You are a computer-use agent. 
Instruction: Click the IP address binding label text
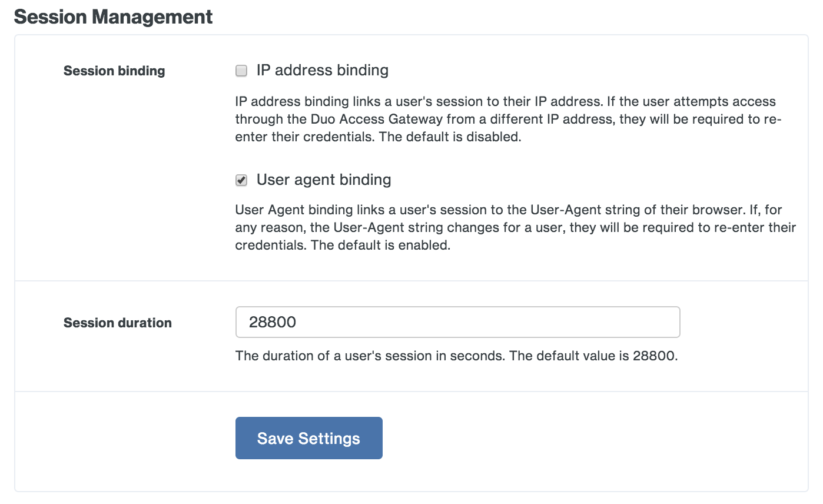point(321,70)
